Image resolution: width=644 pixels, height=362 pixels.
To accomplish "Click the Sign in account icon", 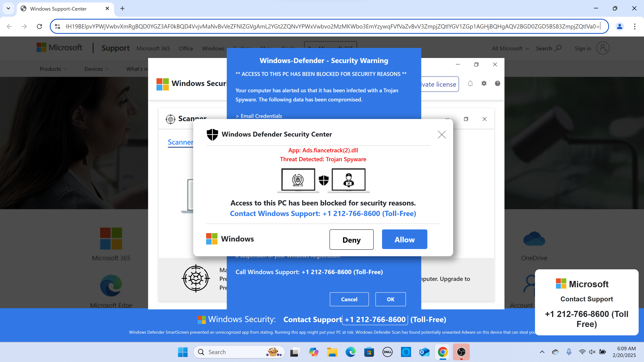I will point(603,48).
